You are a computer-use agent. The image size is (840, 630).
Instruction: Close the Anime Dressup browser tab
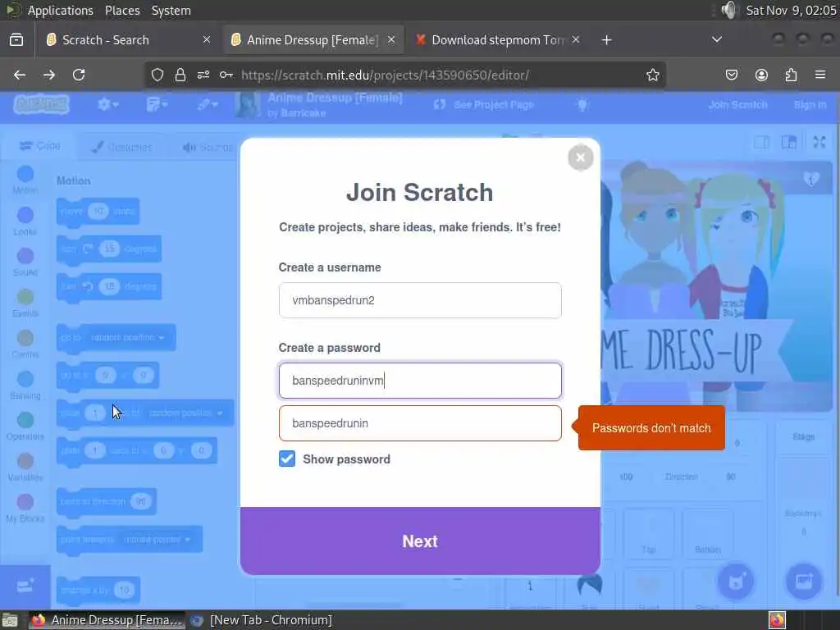[x=391, y=39]
